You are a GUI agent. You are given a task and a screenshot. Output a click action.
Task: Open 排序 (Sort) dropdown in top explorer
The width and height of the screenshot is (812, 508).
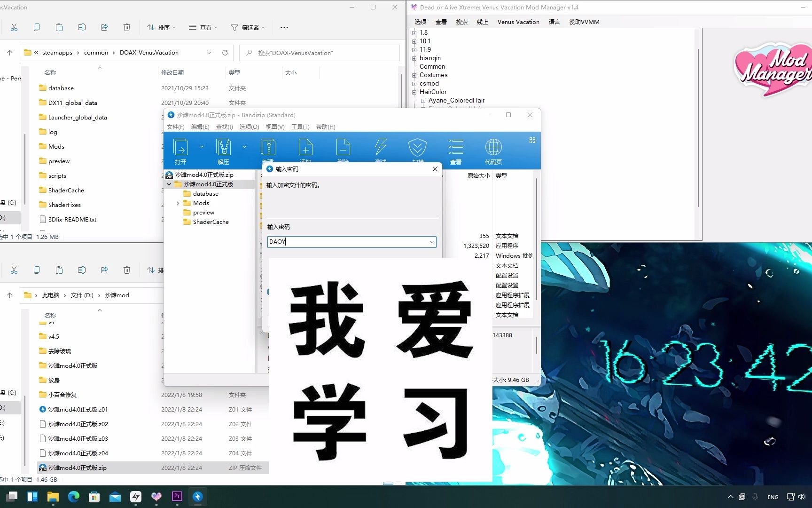[161, 27]
